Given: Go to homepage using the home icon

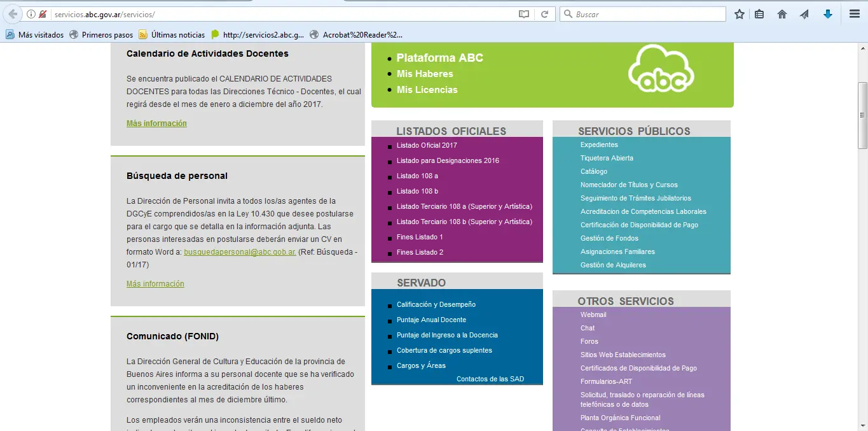Looking at the screenshot, I should pos(782,13).
